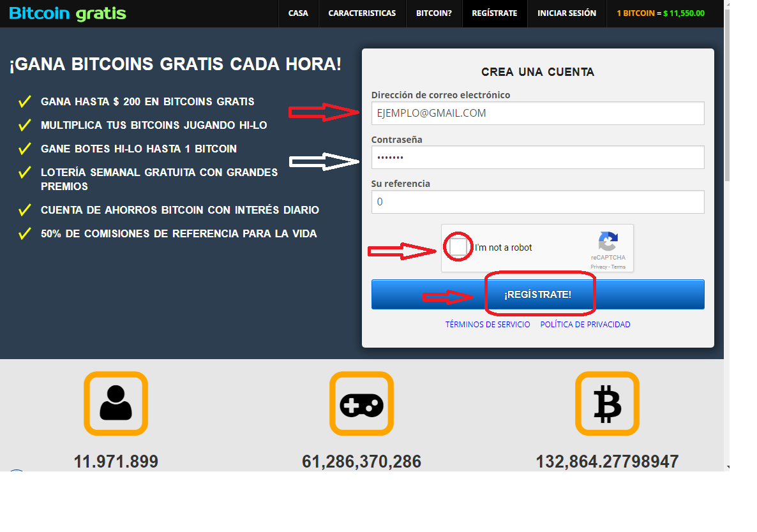Click the registered users person icon
Image resolution: width=757 pixels, height=532 pixels.
[116, 403]
